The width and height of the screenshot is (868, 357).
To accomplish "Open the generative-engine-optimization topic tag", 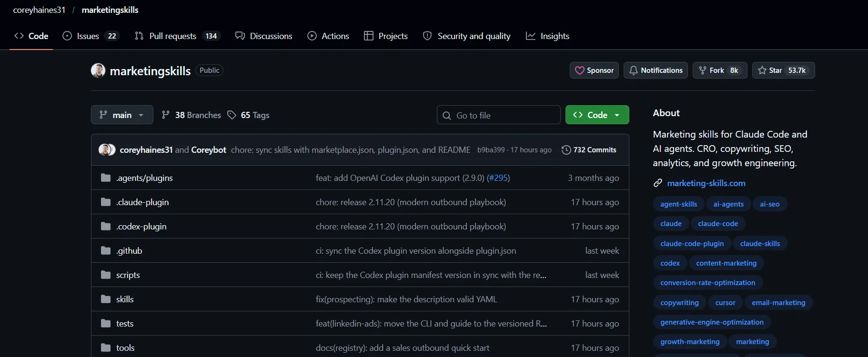I will 712,322.
